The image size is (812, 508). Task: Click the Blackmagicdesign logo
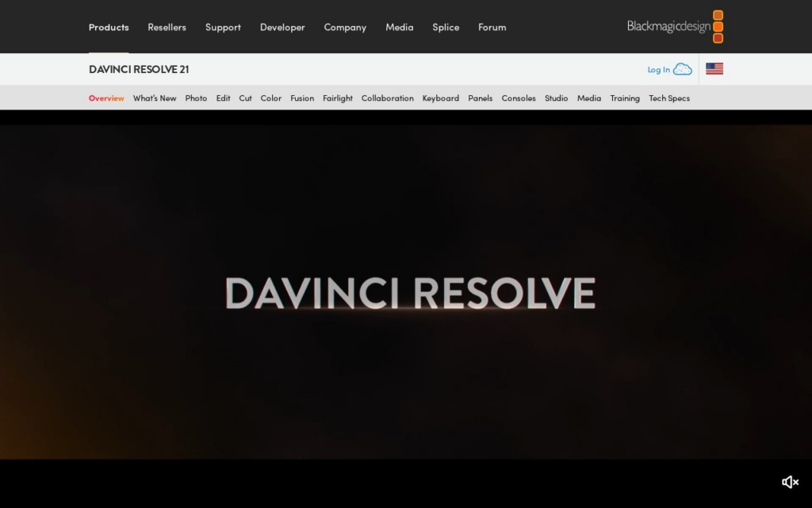676,26
